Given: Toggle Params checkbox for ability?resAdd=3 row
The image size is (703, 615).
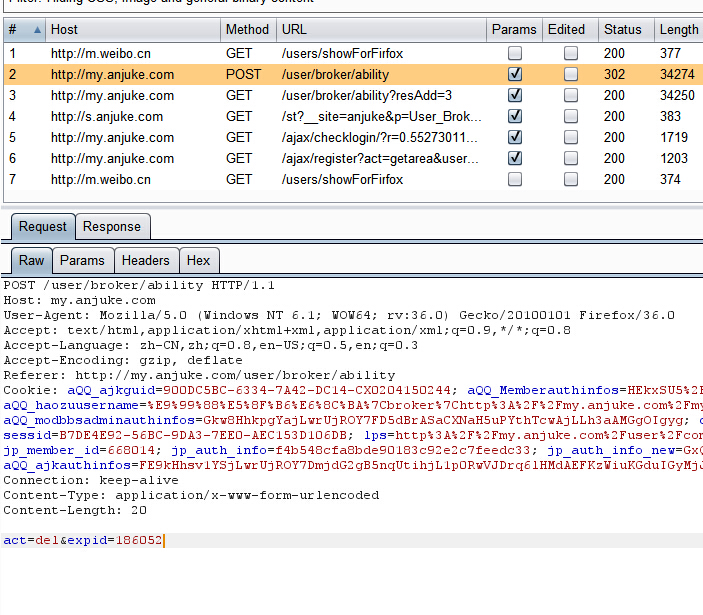Looking at the screenshot, I should coord(515,95).
